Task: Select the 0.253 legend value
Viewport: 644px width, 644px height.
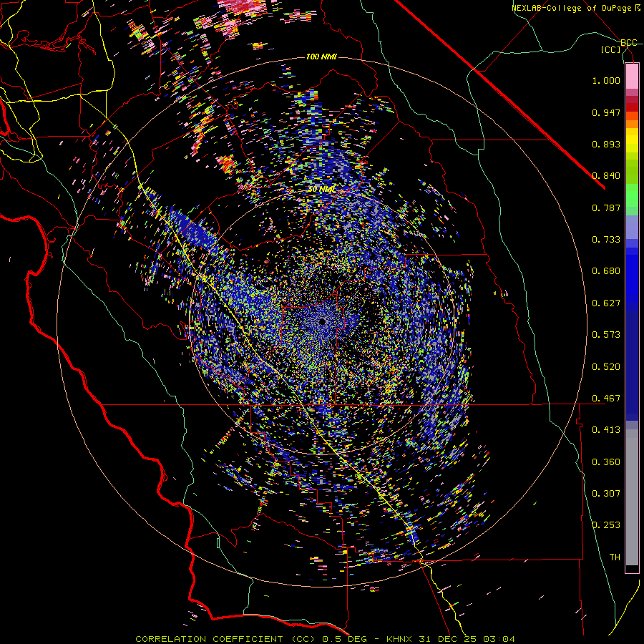Action: (x=606, y=525)
